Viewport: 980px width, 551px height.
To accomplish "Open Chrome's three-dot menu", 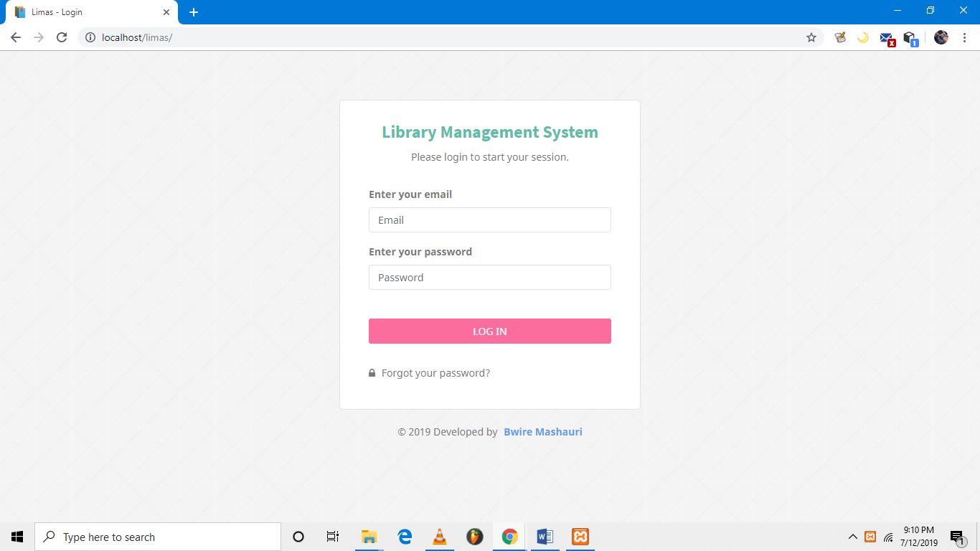I will (x=965, y=37).
